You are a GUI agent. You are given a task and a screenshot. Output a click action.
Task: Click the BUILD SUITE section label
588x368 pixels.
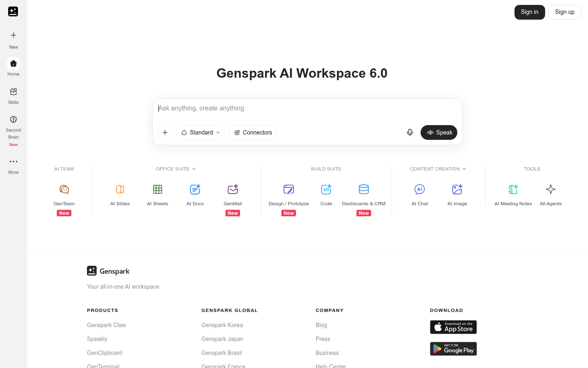[x=326, y=169]
